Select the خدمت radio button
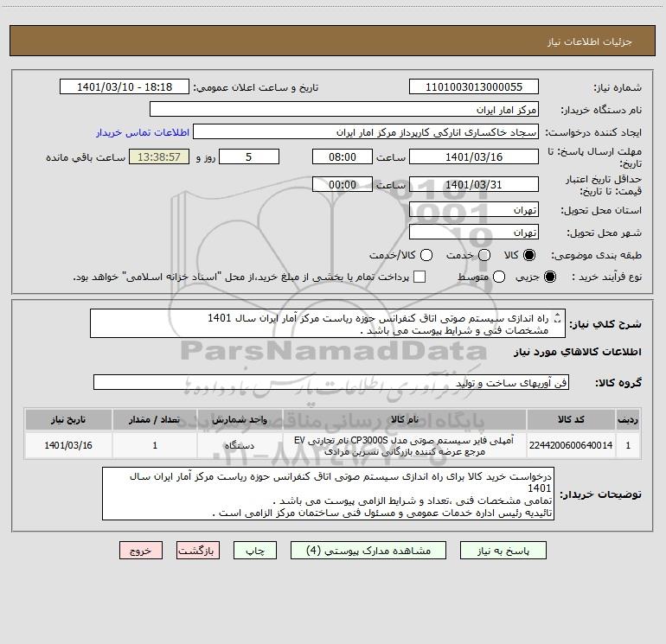Screen dimensions: 666x644 click(484, 255)
